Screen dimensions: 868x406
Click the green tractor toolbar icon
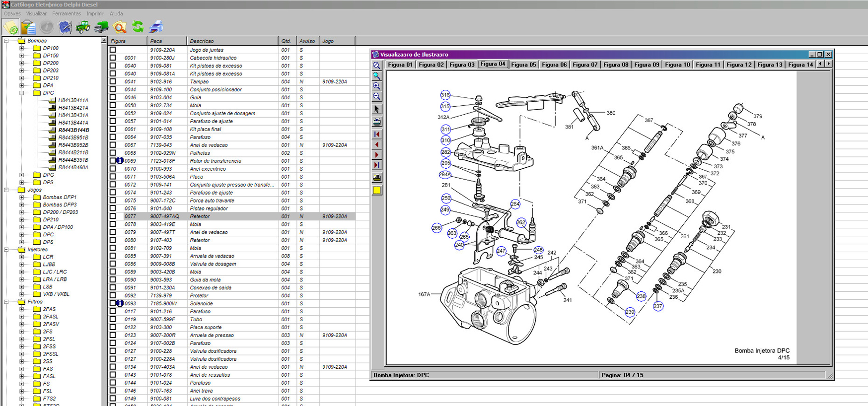[83, 27]
